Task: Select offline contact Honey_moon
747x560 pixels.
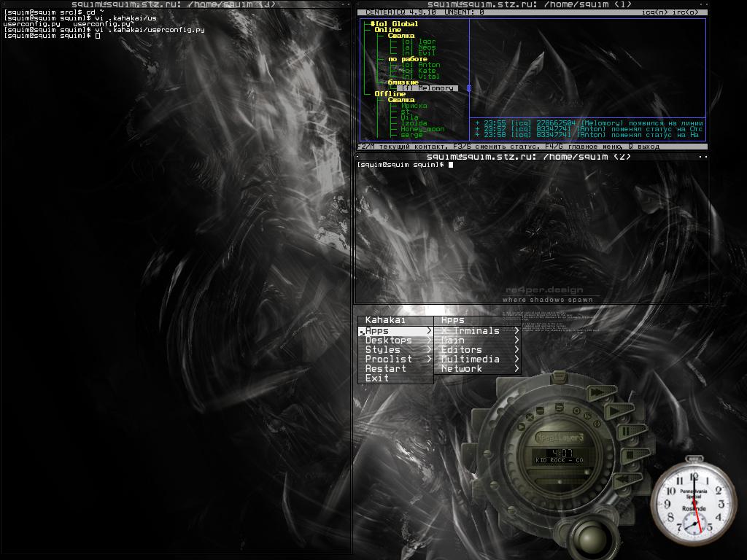Action: 422,129
